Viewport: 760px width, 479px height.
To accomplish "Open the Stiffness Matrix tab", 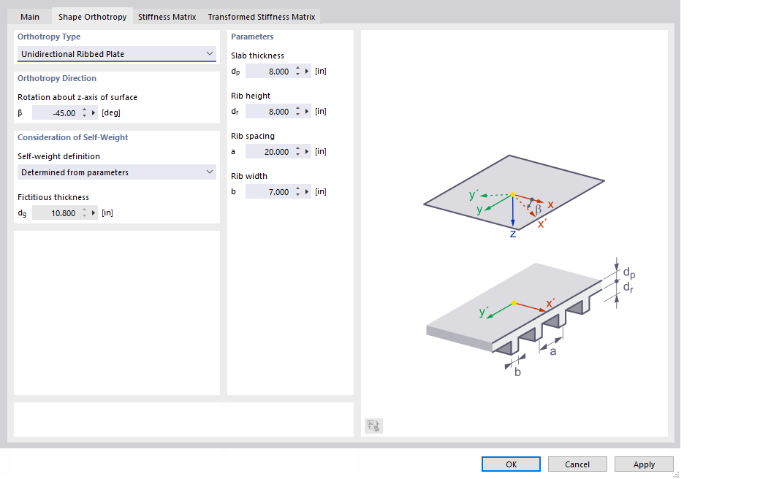I will coord(167,16).
